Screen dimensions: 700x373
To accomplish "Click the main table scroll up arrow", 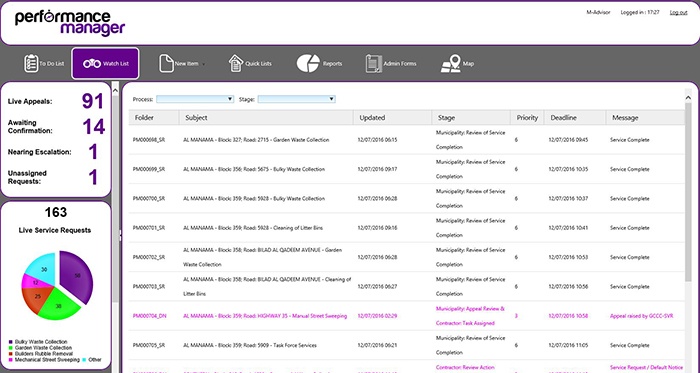I will (688, 97).
